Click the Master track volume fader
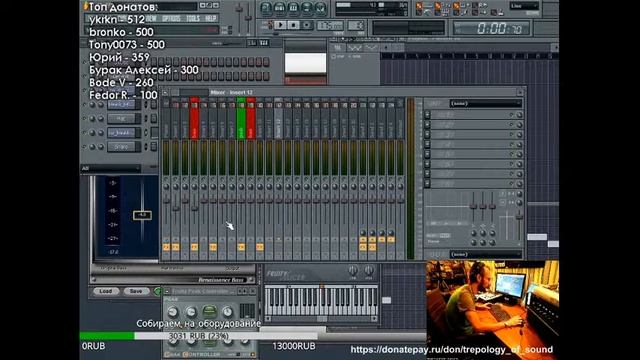This screenshot has width=640, height=360. (166, 201)
